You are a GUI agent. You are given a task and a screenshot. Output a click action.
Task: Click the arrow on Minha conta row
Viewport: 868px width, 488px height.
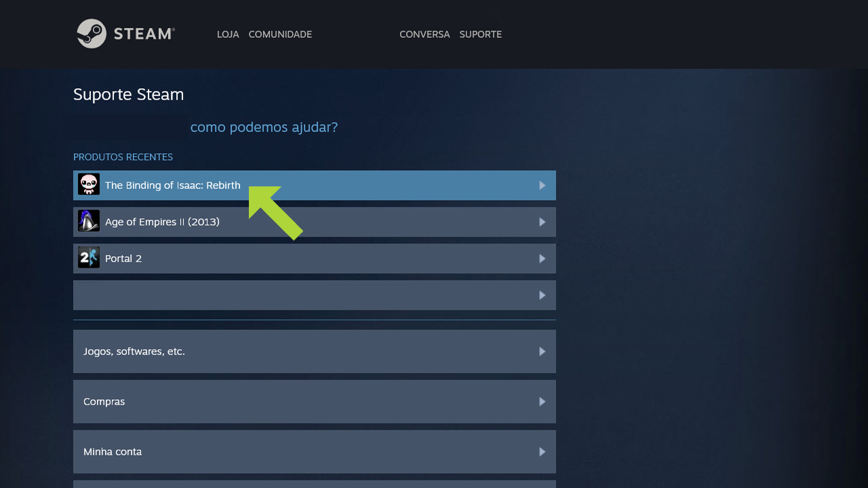542,451
